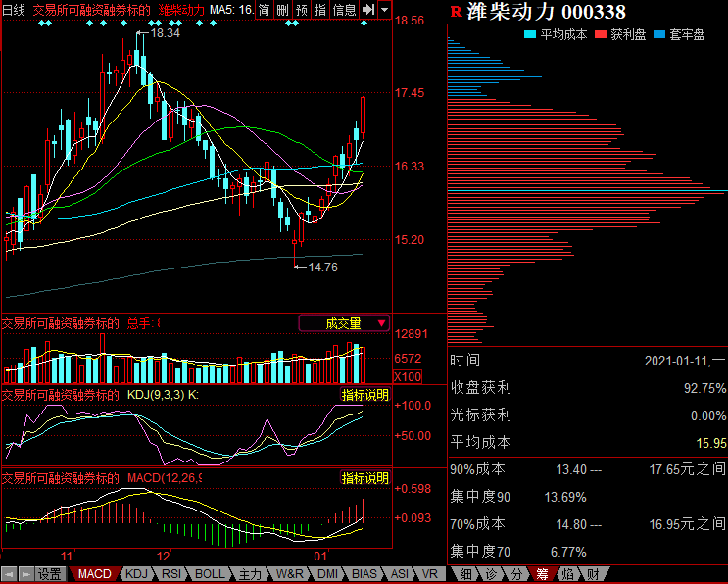
Task: Select the DMI indicator tab
Action: (x=327, y=574)
